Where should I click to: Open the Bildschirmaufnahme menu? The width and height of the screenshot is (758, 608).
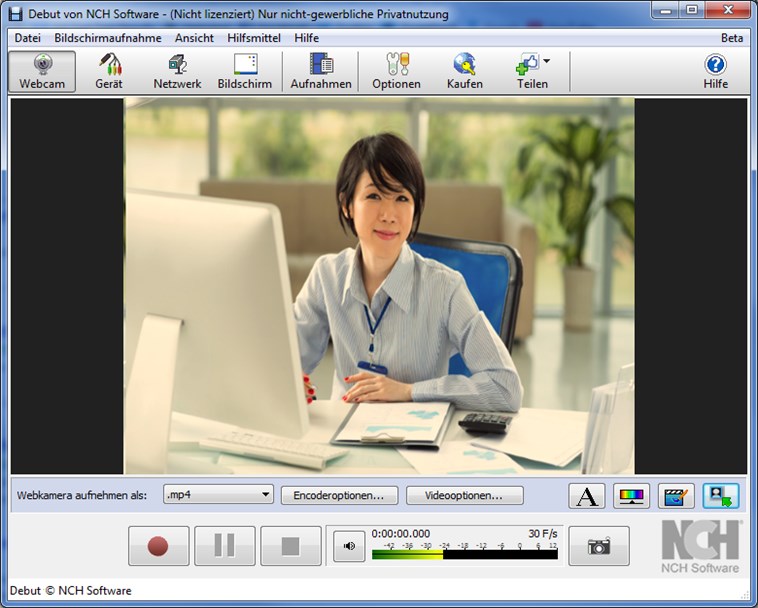(108, 38)
